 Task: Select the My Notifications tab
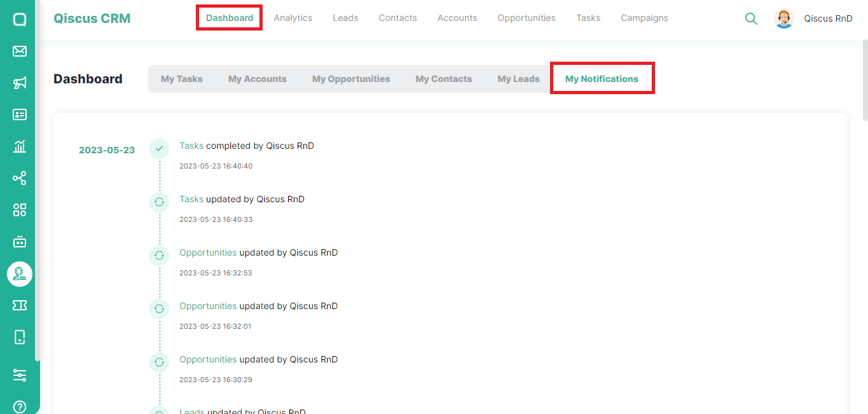[x=602, y=79]
